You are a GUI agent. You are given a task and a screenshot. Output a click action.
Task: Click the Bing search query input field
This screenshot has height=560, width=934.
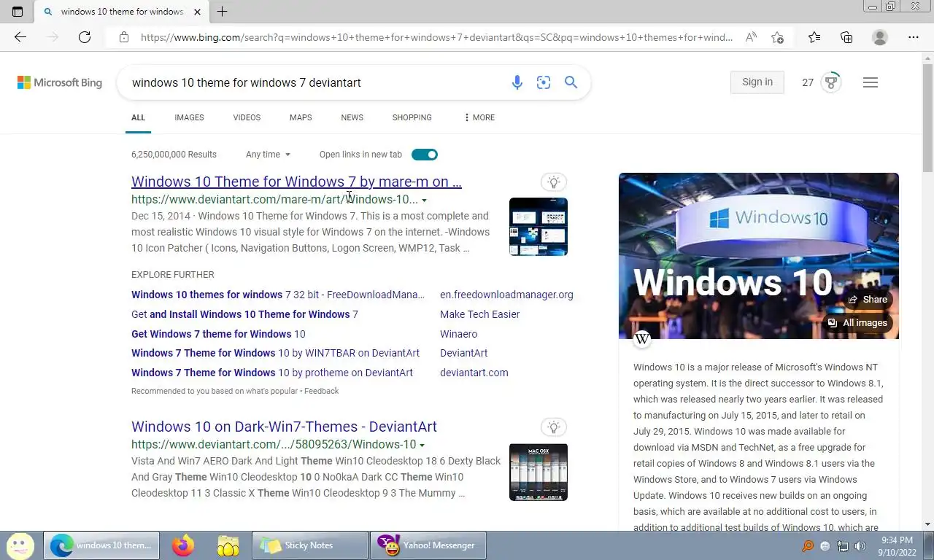coord(314,82)
